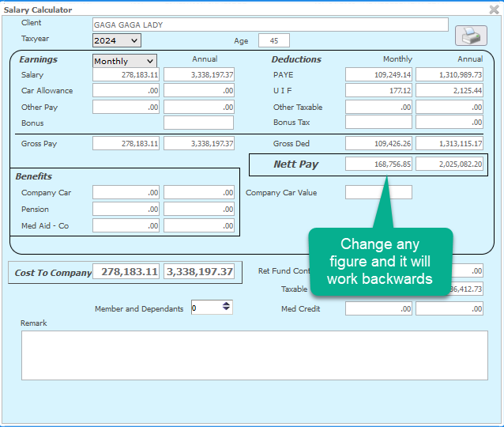The height and width of the screenshot is (427, 504).
Task: Click the printer icon button
Action: tap(470, 36)
